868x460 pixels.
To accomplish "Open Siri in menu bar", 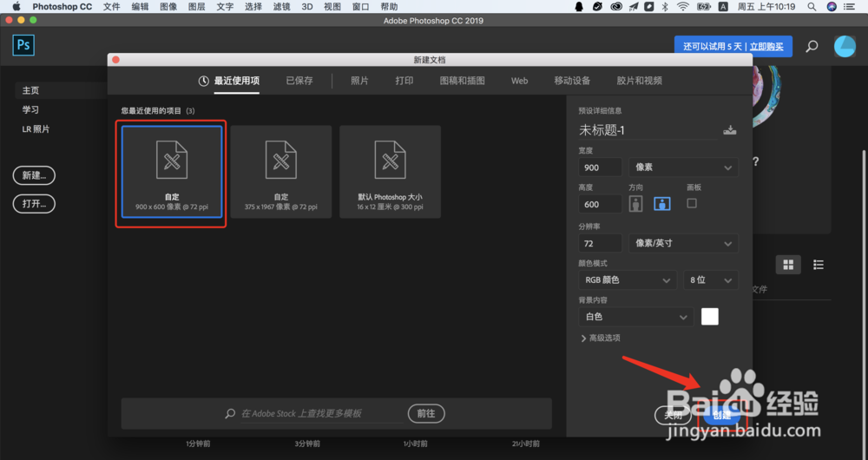I will click(x=832, y=7).
